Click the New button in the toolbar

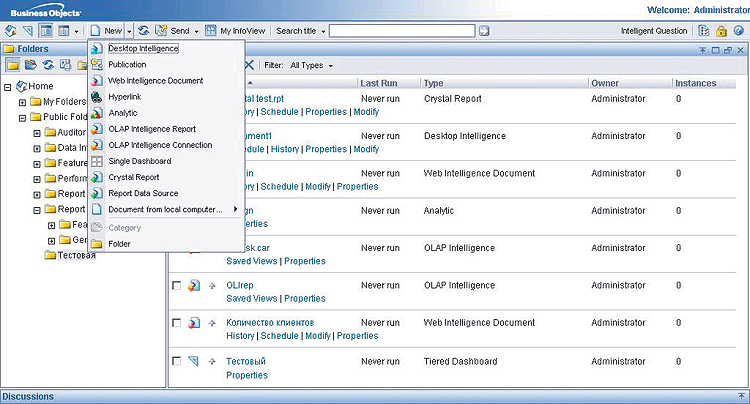click(107, 31)
